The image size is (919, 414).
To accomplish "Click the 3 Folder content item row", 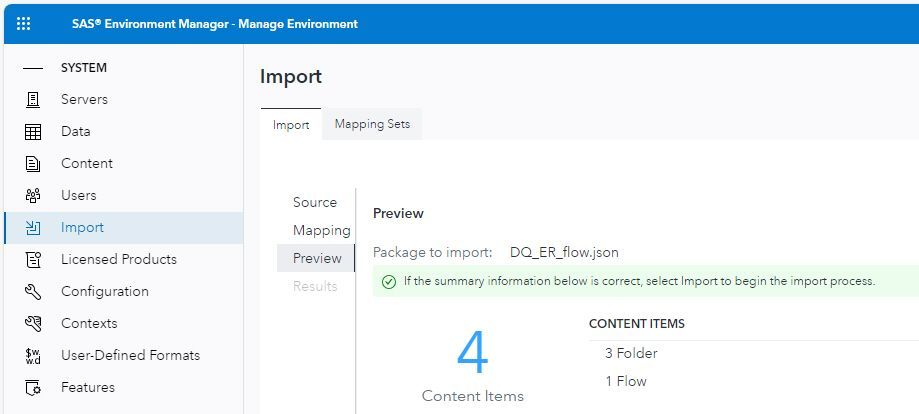I will tap(631, 353).
